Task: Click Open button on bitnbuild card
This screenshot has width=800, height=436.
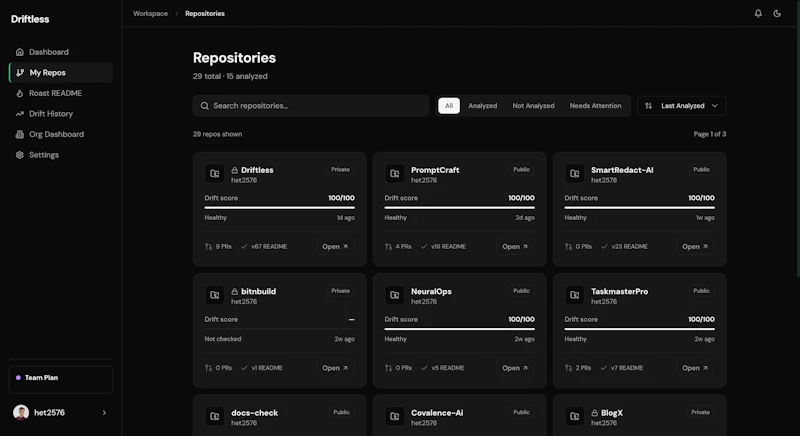Action: [x=335, y=368]
